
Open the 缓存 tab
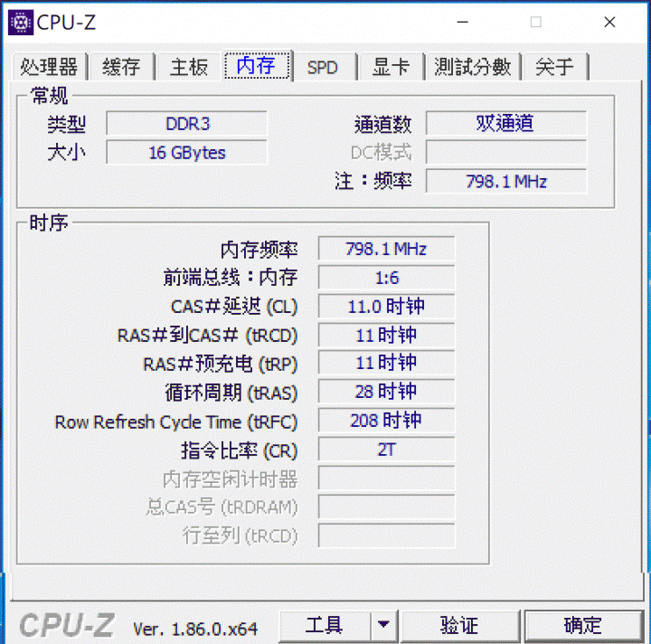click(122, 66)
